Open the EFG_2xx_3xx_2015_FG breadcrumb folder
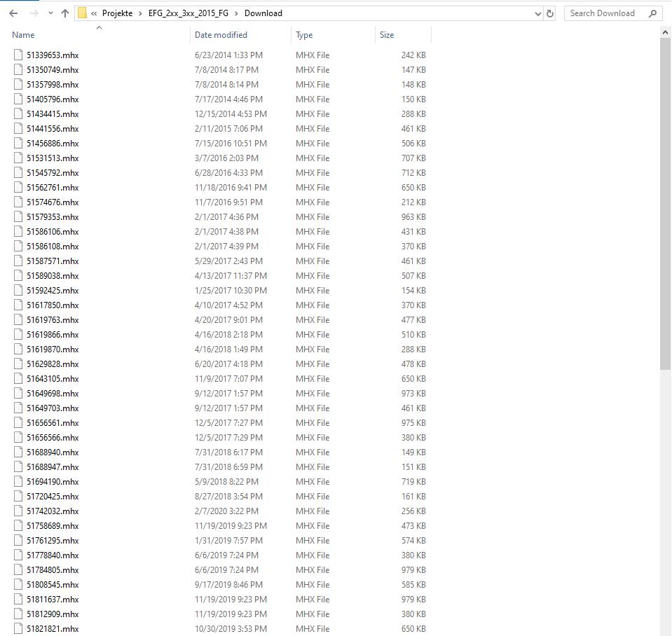672x636 pixels. [x=188, y=13]
